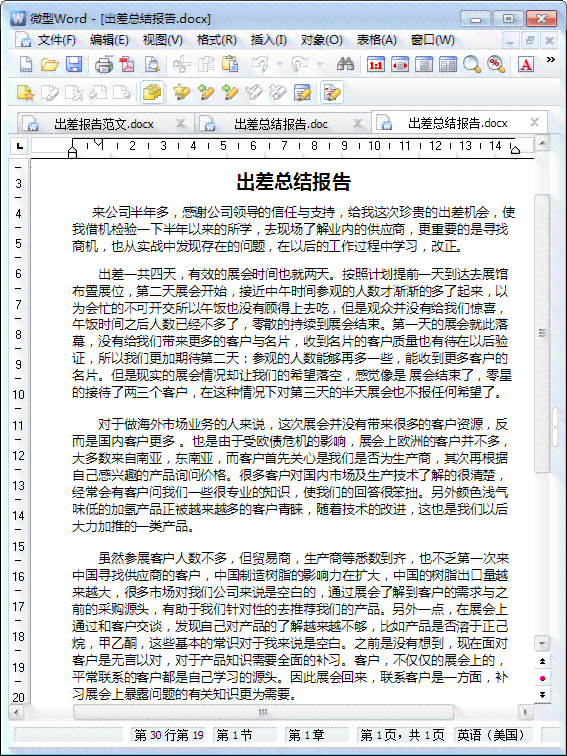567x756 pixels.
Task: Click the horizontal scrollbar left arrow
Action: click(x=16, y=712)
